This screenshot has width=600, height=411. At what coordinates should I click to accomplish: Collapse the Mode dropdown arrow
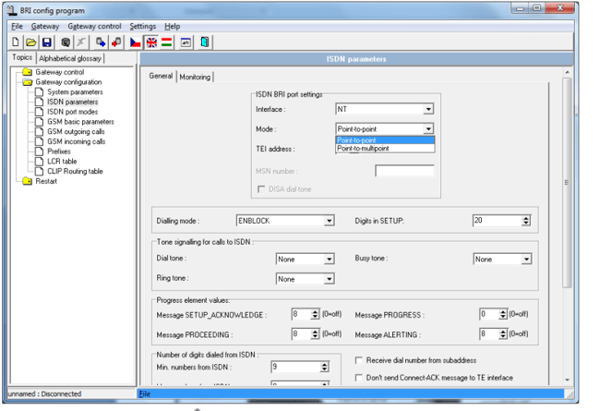click(x=428, y=129)
